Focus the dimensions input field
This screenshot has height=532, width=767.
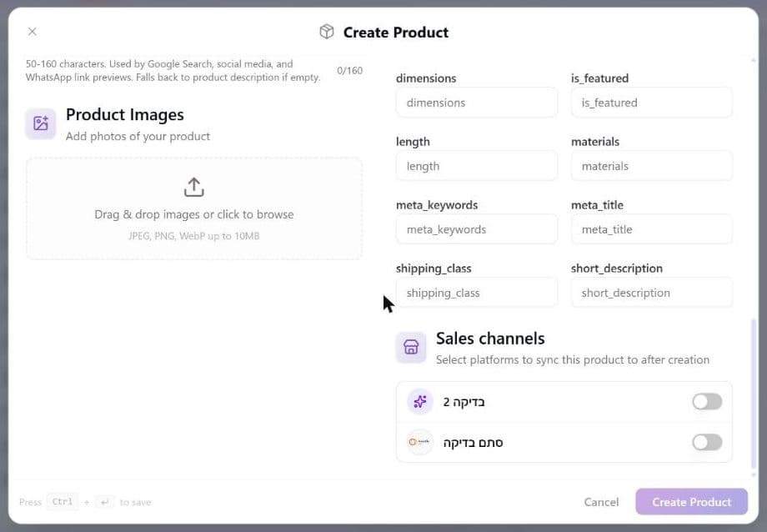click(x=476, y=103)
